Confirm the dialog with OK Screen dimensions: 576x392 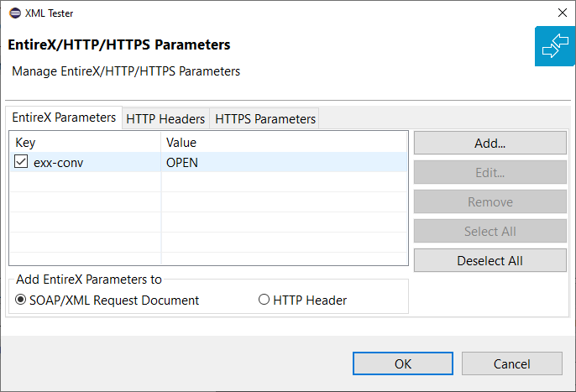pyautogui.click(x=403, y=363)
